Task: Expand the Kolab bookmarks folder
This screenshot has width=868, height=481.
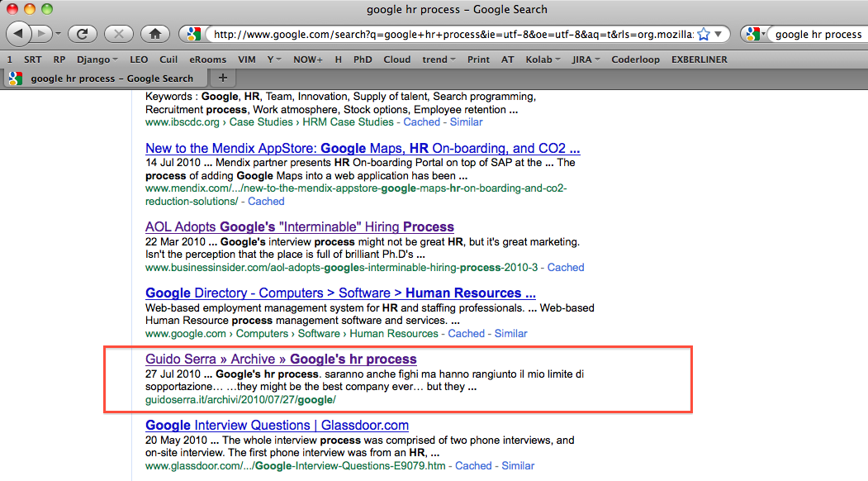Action: [543, 60]
